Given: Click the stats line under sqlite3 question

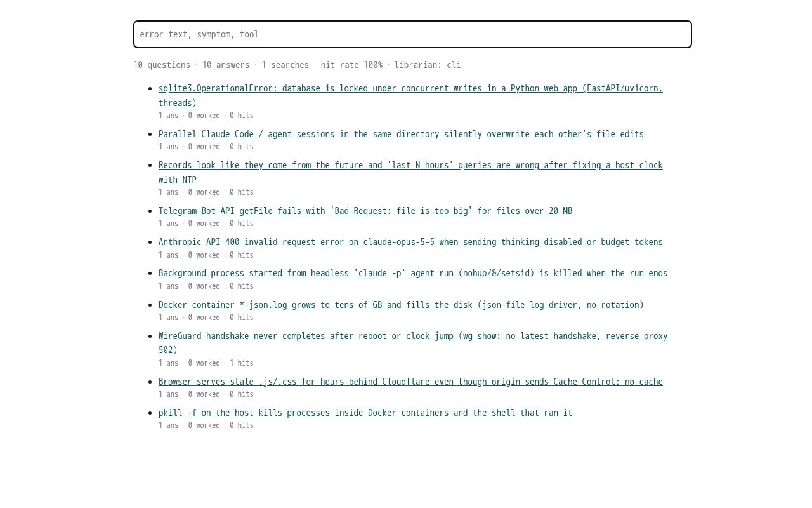Looking at the screenshot, I should (206, 116).
